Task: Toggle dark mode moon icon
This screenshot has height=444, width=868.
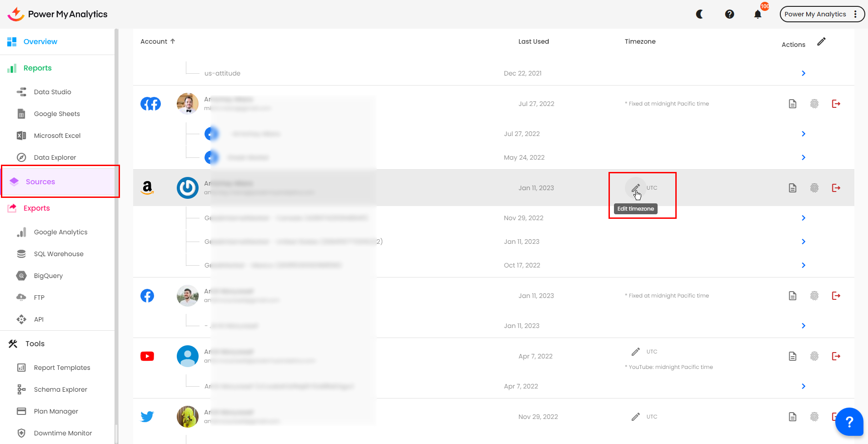Action: tap(700, 14)
